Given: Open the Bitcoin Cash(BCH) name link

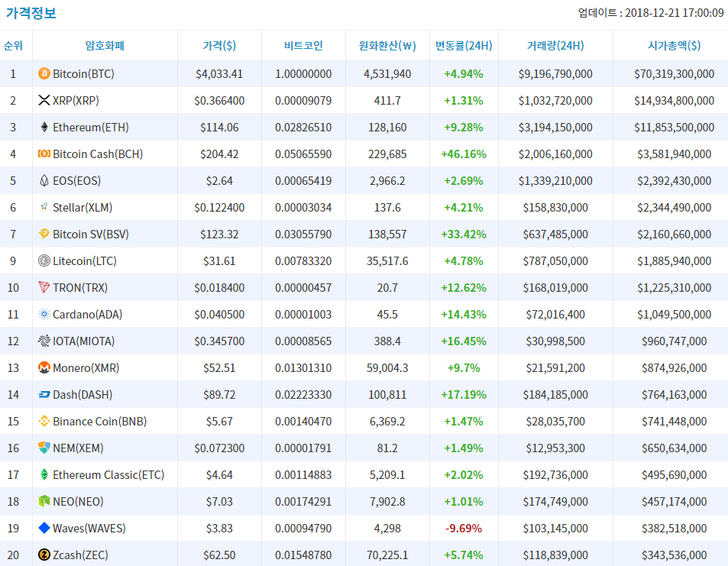Looking at the screenshot, I should pyautogui.click(x=98, y=154).
